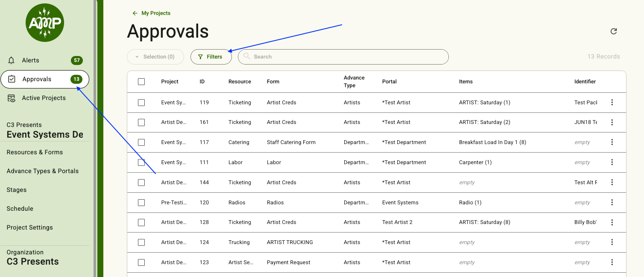
Task: Open Project Settings in the sidebar
Action: click(x=30, y=227)
